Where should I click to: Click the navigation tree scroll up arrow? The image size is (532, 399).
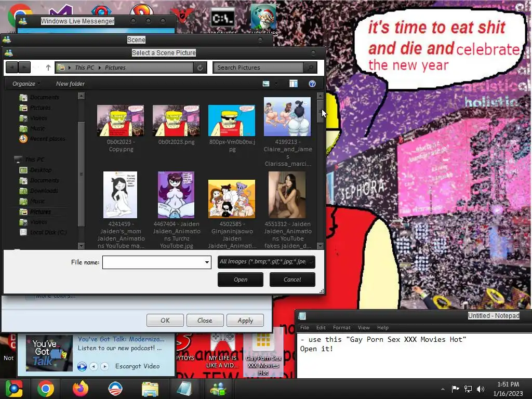click(x=81, y=96)
